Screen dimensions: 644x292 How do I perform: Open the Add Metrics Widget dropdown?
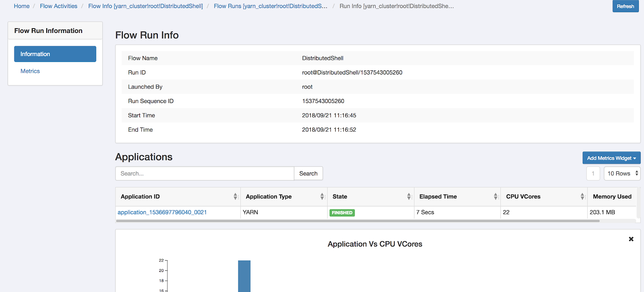[x=611, y=158]
